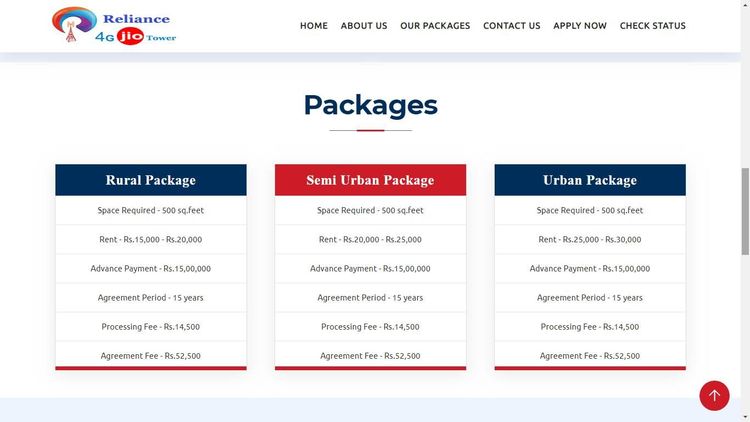Click the APPLY NOW navigation link
This screenshot has height=422, width=750.
(579, 26)
